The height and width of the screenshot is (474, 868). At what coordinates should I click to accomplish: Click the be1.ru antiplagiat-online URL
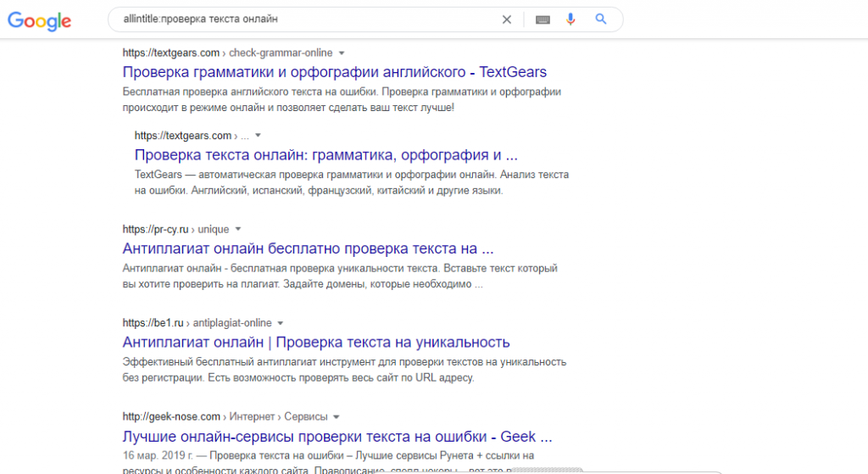(197, 323)
